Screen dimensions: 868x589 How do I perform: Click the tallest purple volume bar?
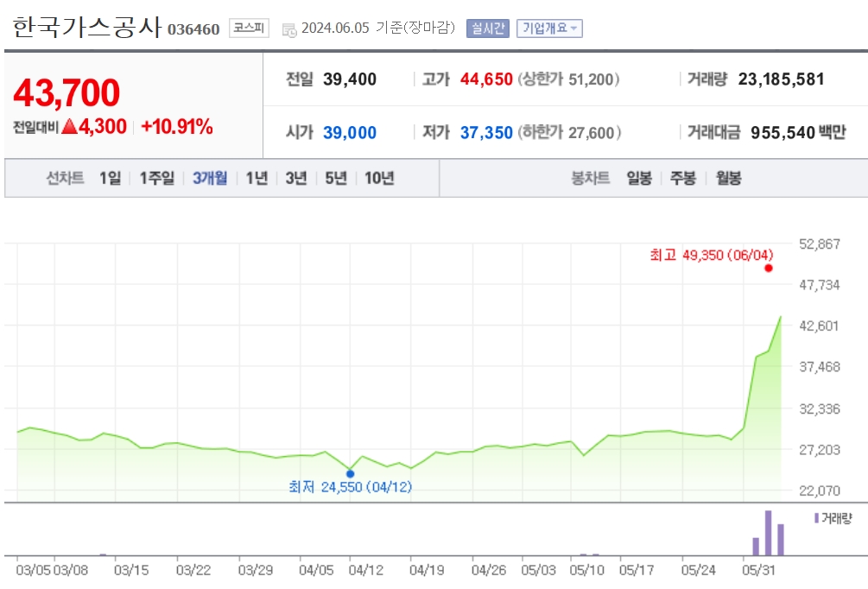coord(768,533)
